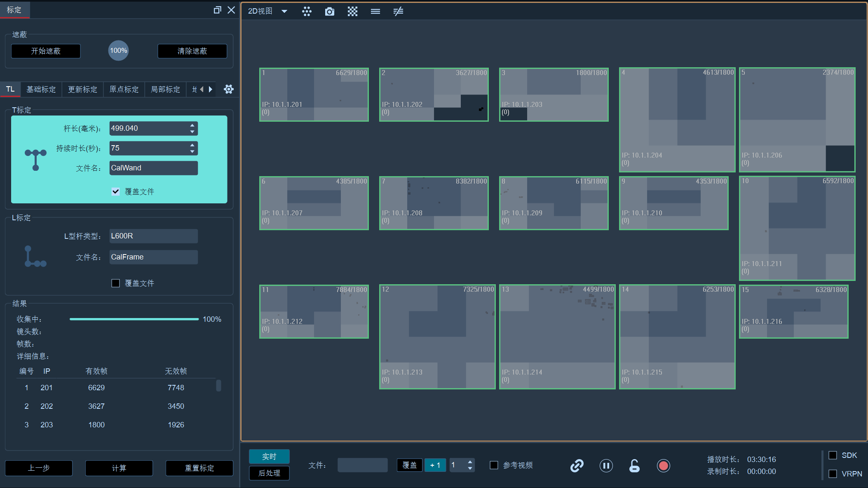The image size is (868, 488).
Task: Open the 2D视图 dropdown arrow
Action: [x=284, y=12]
